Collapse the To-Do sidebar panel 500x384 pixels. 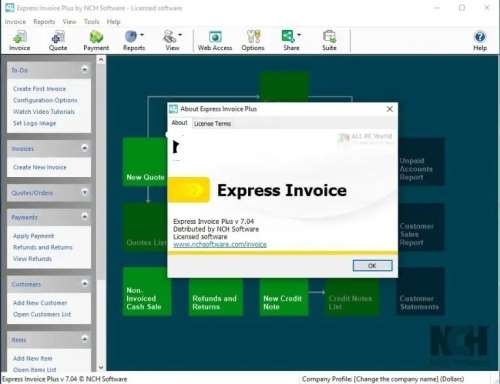[x=84, y=69]
